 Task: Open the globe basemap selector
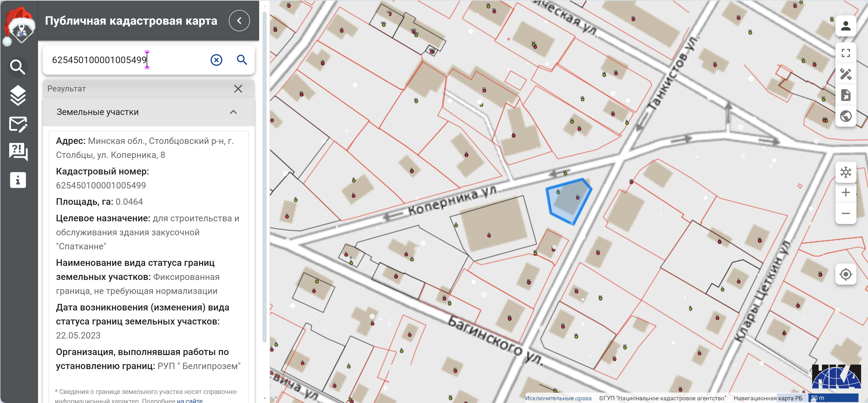[845, 116]
